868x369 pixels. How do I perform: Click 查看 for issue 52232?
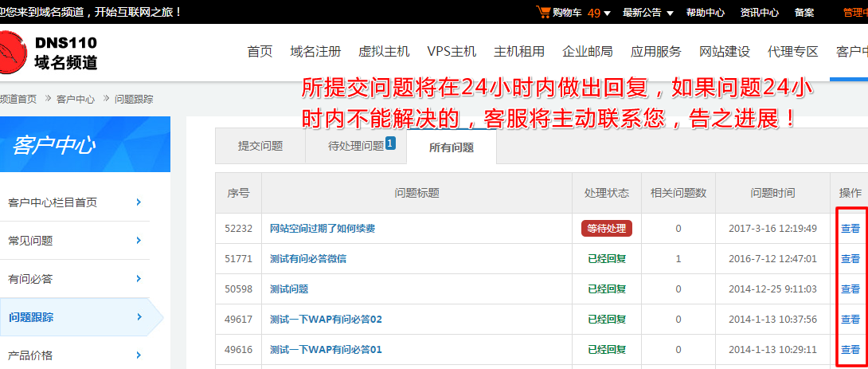[850, 229]
